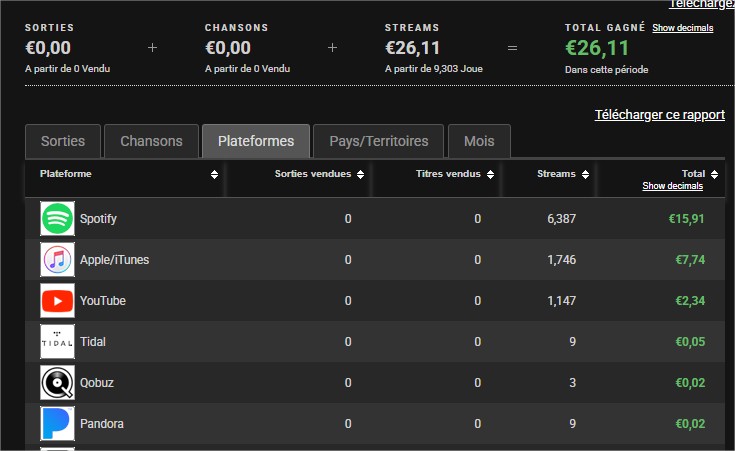Click 'Dans cette période' text
The image size is (735, 451).
click(607, 70)
